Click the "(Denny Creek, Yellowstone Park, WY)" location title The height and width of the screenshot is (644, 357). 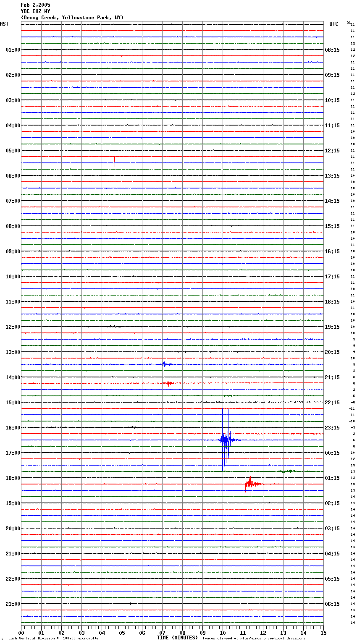(72, 18)
